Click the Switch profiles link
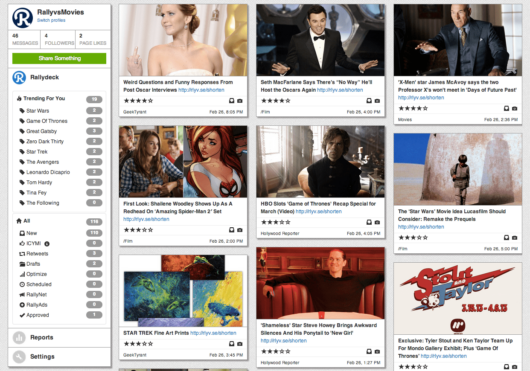The image size is (530, 371). [x=51, y=20]
